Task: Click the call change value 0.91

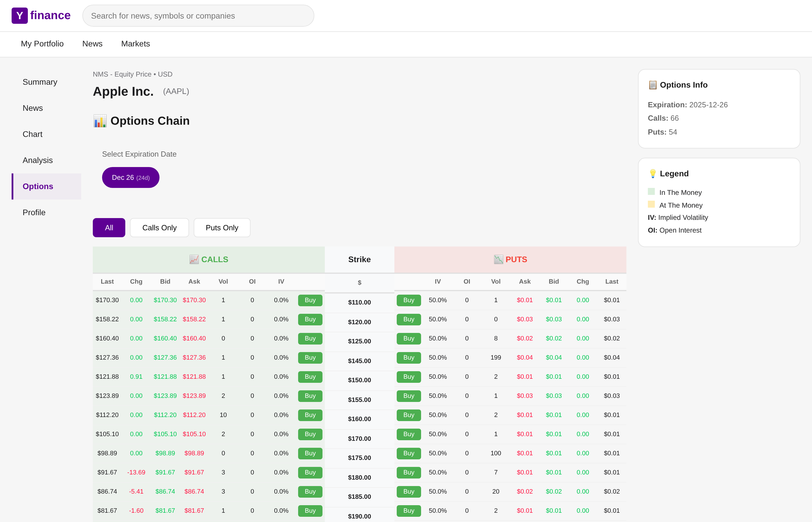Action: tap(136, 377)
